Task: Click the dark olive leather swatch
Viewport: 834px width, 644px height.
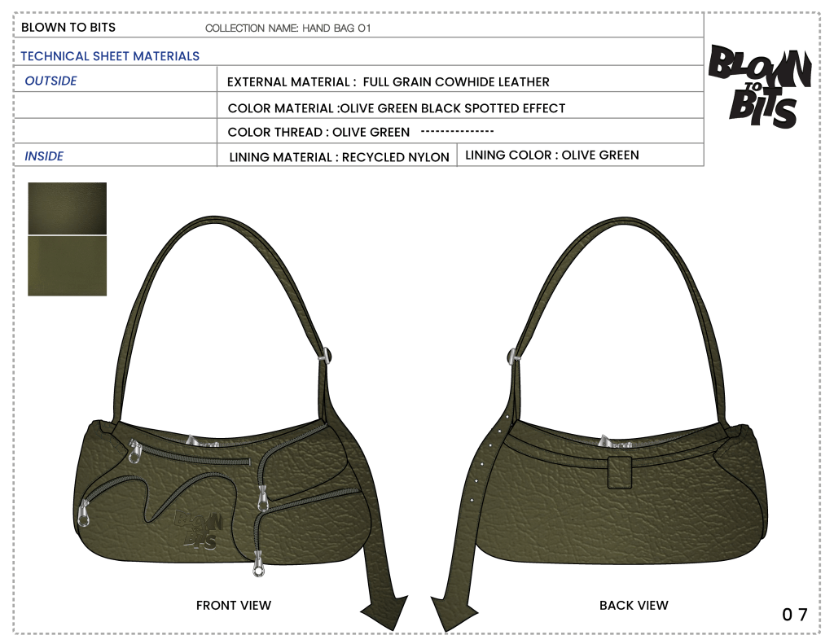Action: click(67, 208)
